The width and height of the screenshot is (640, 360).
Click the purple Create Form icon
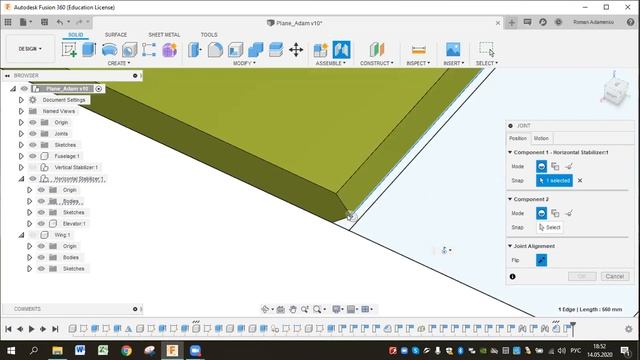(169, 50)
